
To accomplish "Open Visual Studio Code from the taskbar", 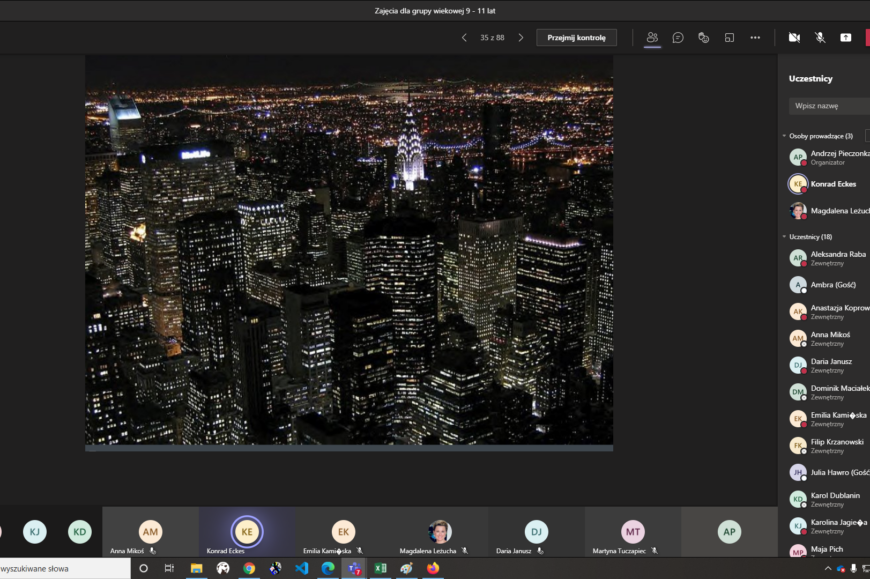I will coord(302,568).
